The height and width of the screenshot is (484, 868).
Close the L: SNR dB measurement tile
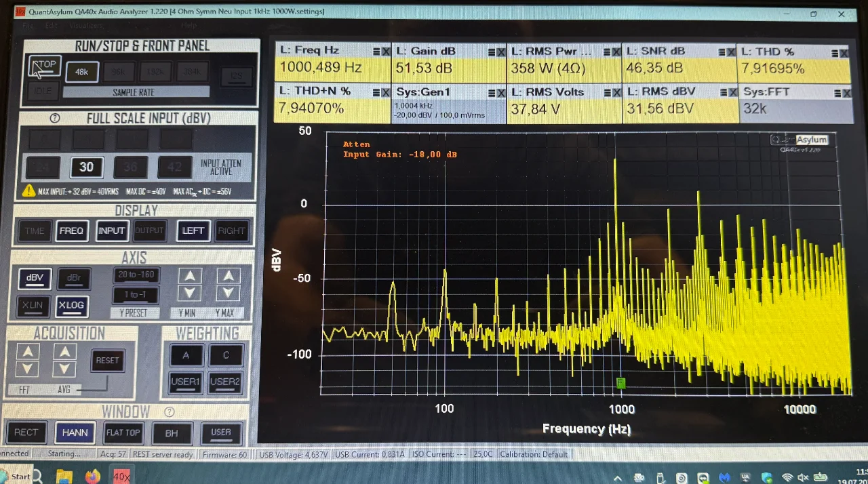point(731,52)
